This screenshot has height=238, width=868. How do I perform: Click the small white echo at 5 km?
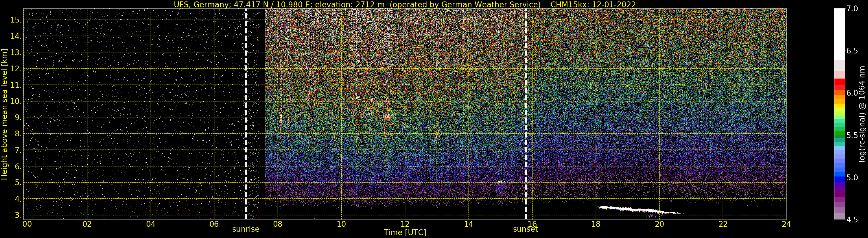(502, 182)
